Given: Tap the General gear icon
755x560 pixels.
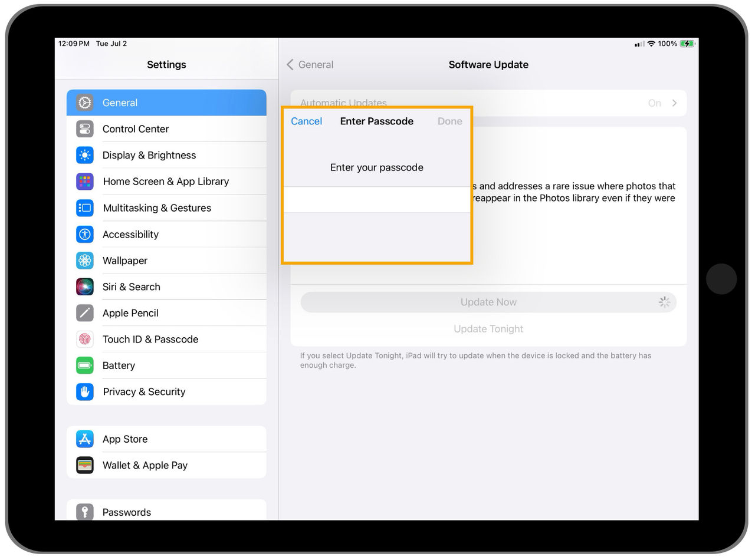Looking at the screenshot, I should (x=85, y=103).
